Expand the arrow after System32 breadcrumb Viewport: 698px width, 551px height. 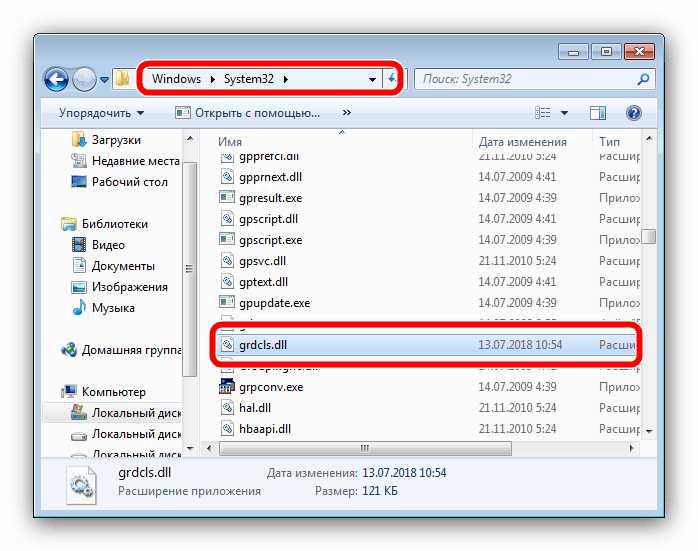pyautogui.click(x=285, y=79)
